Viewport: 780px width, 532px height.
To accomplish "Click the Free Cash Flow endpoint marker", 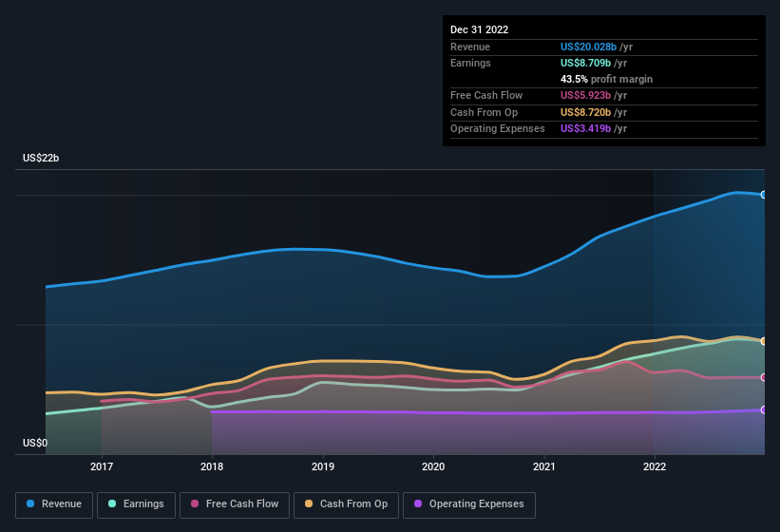I will point(764,377).
